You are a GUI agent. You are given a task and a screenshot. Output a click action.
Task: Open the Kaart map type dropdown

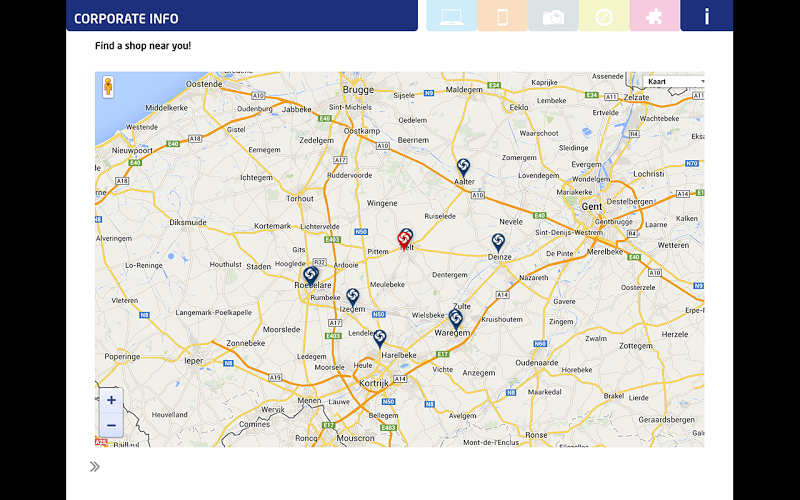pos(673,82)
